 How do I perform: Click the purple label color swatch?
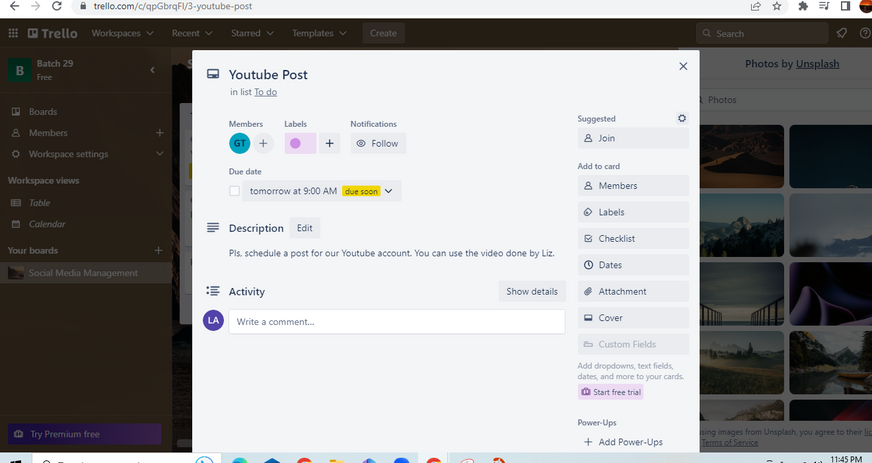click(300, 143)
